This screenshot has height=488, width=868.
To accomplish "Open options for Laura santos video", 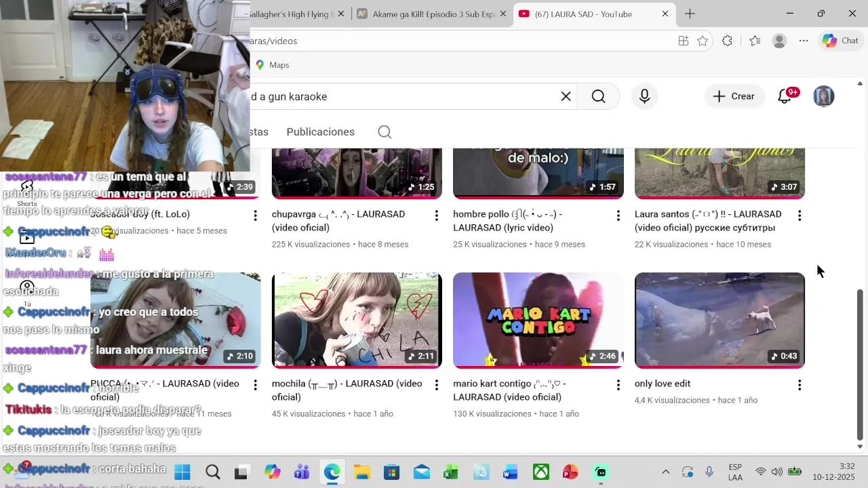I will point(800,216).
